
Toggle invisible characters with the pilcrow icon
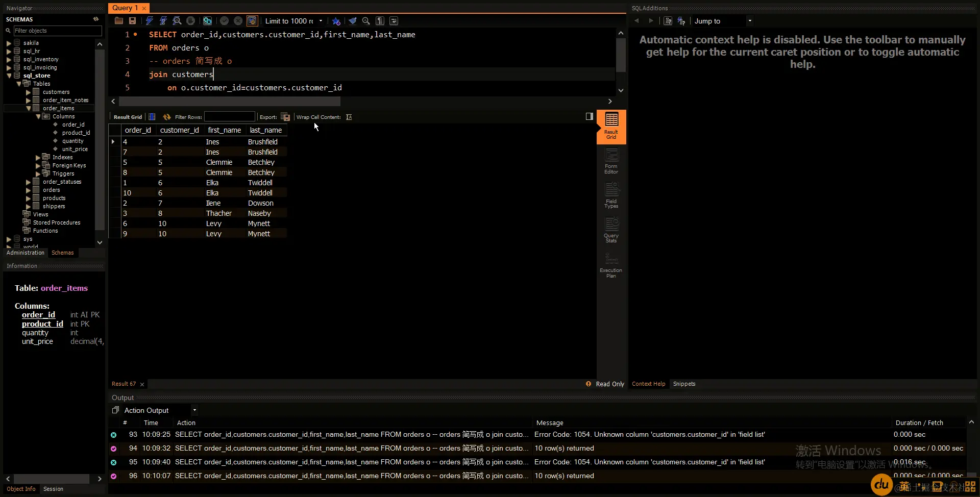pos(380,21)
